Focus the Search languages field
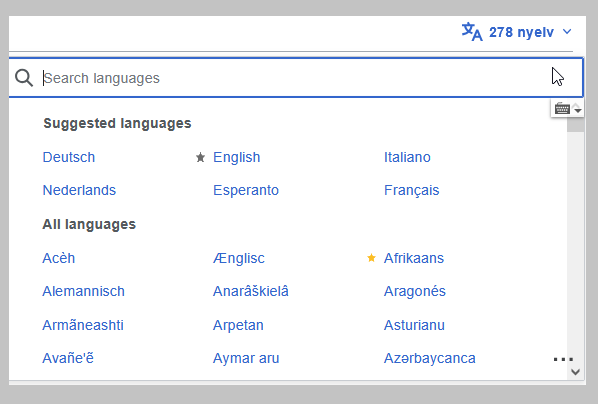This screenshot has width=598, height=404. [296, 78]
